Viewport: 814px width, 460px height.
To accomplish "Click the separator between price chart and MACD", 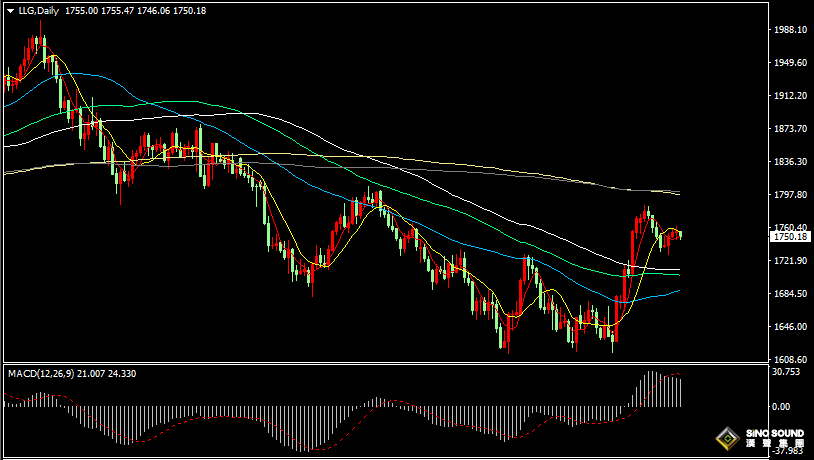I will (x=400, y=364).
